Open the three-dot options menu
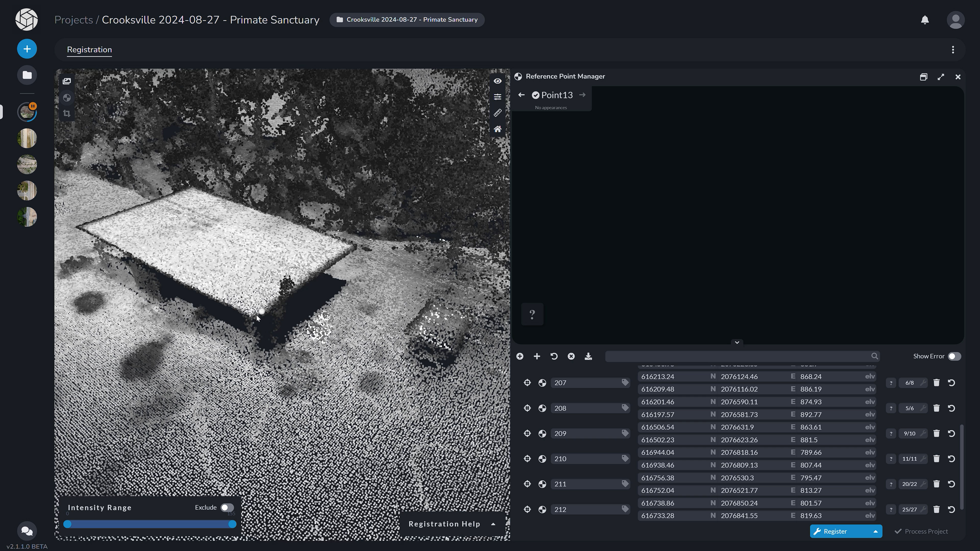 pyautogui.click(x=953, y=50)
